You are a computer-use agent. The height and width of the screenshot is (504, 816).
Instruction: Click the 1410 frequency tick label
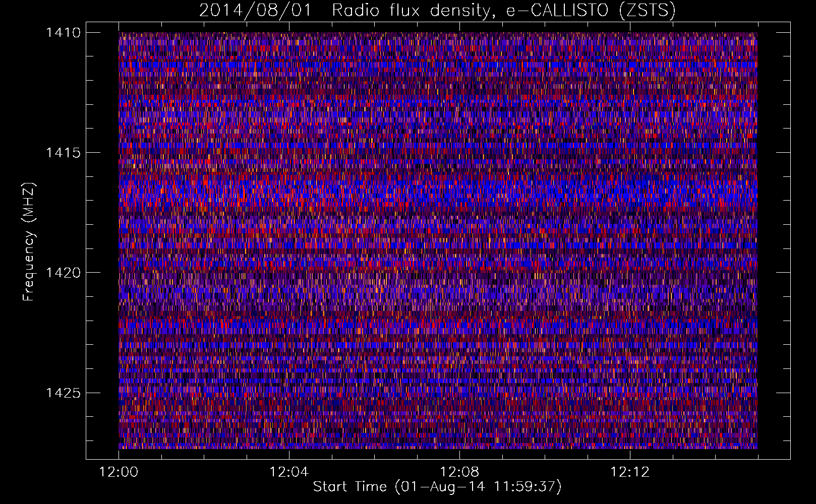[64, 33]
